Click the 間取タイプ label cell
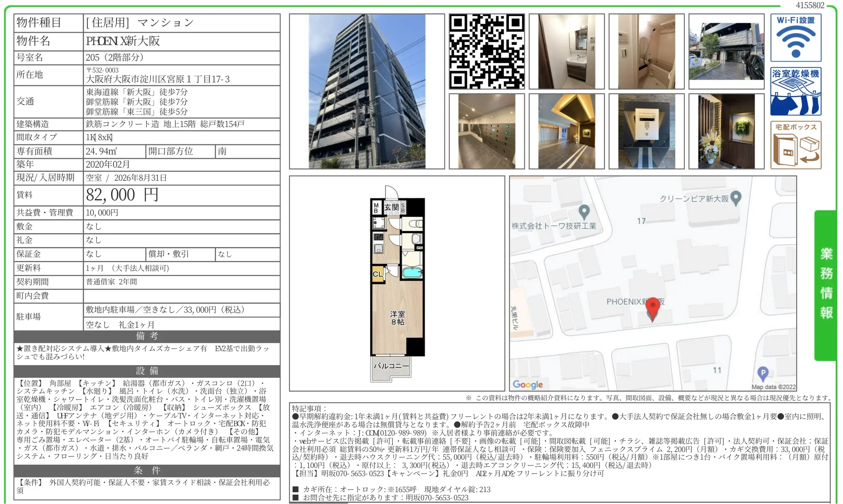The image size is (843, 504). click(x=48, y=138)
